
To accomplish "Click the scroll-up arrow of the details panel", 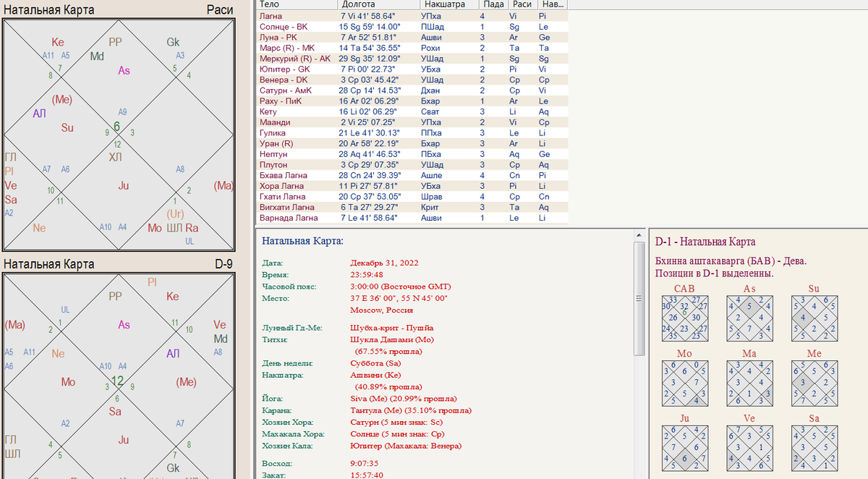I will (639, 236).
